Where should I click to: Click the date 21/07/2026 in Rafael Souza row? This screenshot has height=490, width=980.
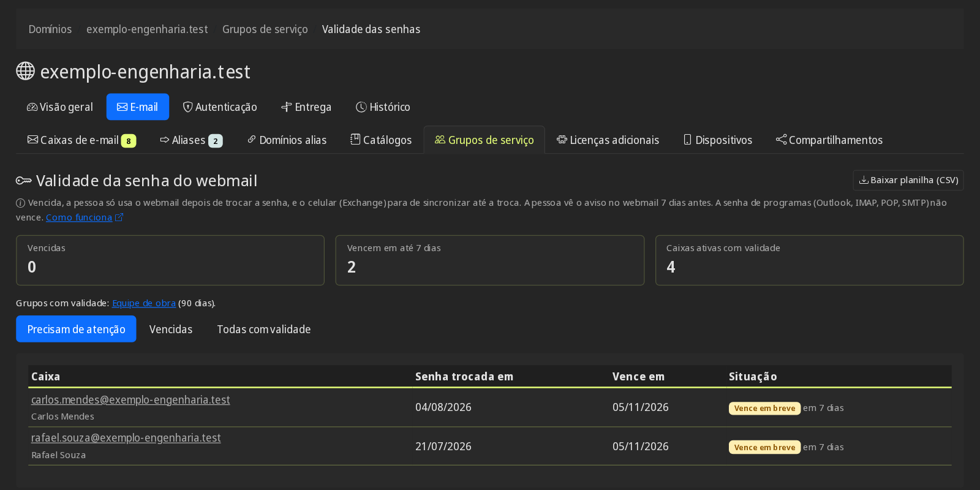pos(443,447)
